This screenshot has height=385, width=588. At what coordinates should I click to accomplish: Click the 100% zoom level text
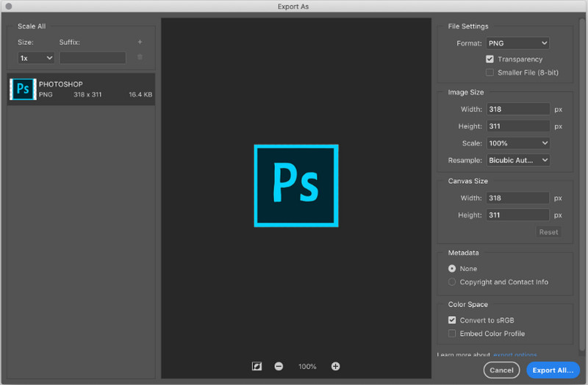coord(307,367)
